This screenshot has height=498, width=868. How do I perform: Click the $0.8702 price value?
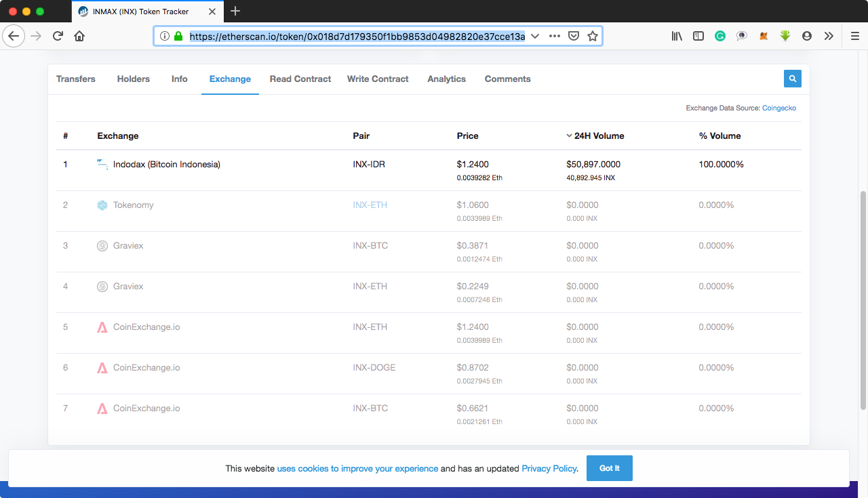point(473,367)
